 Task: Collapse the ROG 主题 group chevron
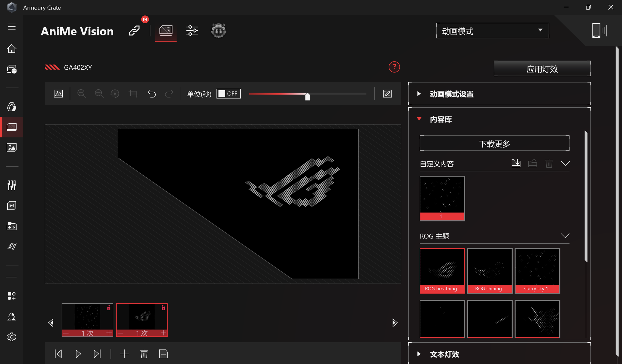[x=565, y=236]
